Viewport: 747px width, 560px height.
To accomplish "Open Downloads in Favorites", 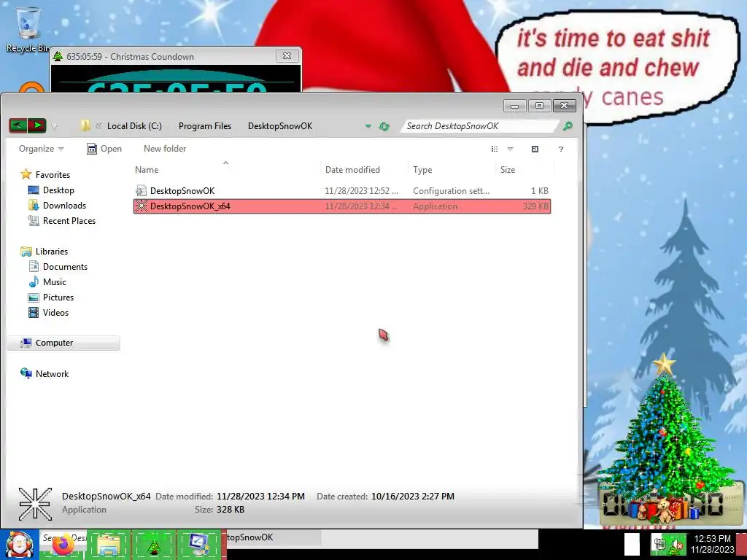I will (x=64, y=205).
